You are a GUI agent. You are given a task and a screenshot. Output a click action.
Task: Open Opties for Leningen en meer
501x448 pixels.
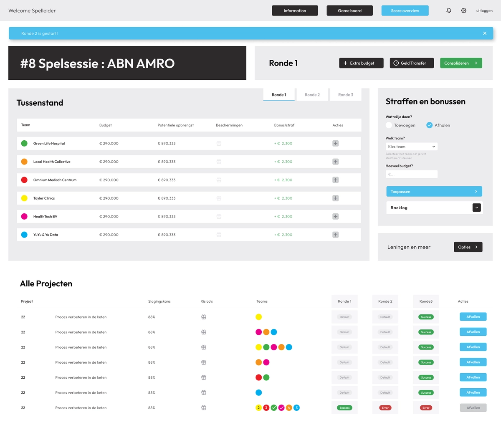[x=468, y=247]
